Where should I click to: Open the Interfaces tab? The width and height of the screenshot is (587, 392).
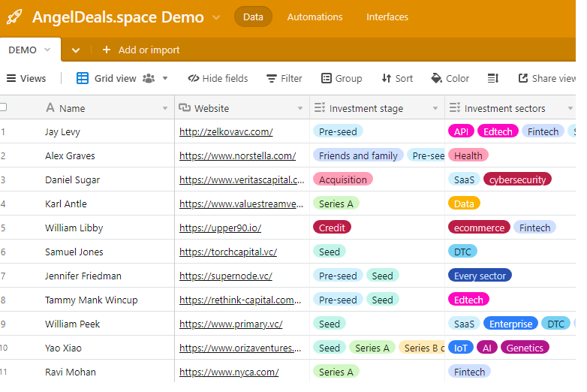click(387, 17)
